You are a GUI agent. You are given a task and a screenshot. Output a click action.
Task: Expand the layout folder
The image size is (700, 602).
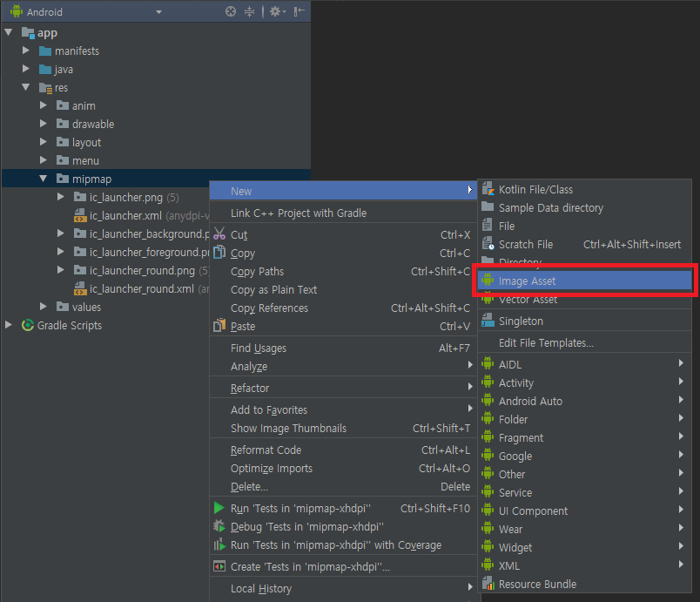[44, 142]
